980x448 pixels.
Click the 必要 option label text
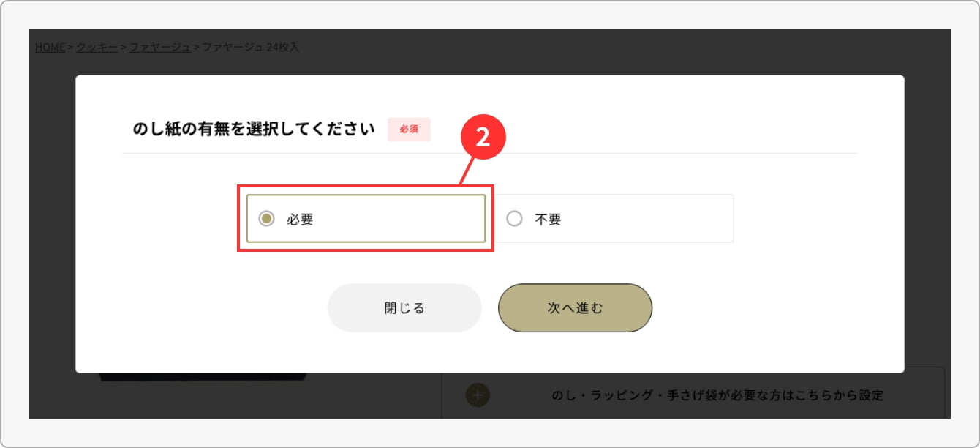pos(301,219)
